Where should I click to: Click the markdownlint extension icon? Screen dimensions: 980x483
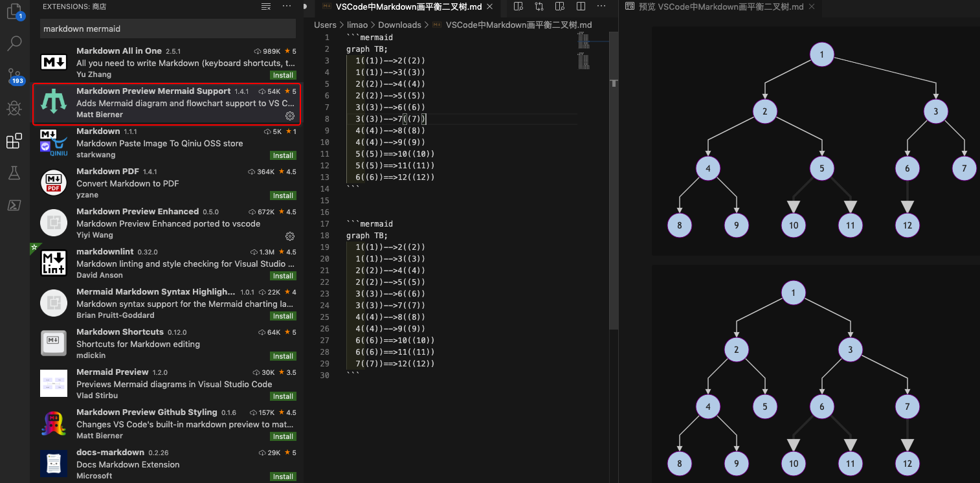(x=54, y=263)
